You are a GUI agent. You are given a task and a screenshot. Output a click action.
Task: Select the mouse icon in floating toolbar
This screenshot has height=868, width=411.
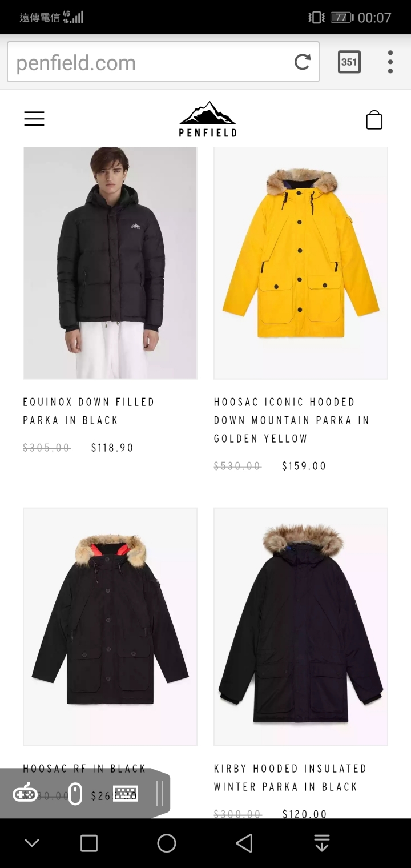(75, 793)
